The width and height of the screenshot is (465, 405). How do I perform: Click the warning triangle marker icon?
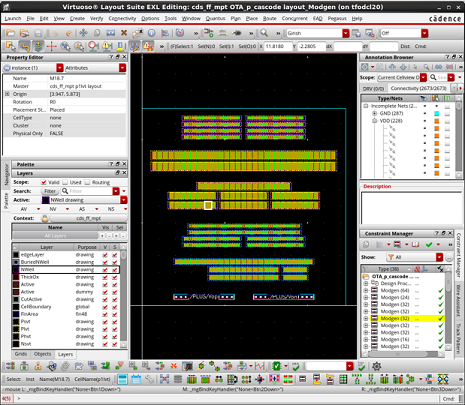coord(107,46)
